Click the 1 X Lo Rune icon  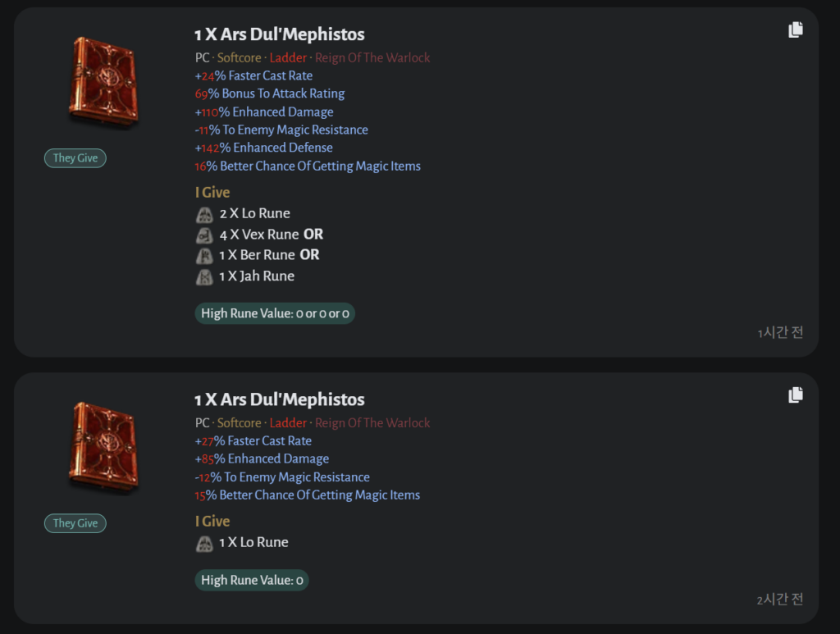pyautogui.click(x=204, y=543)
